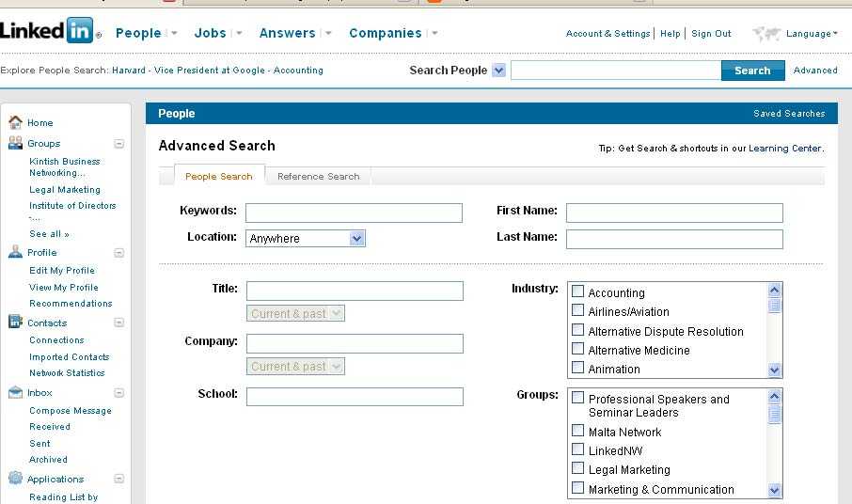The width and height of the screenshot is (852, 504).
Task: Tick the LinkedNW group checkbox
Action: coord(577,449)
